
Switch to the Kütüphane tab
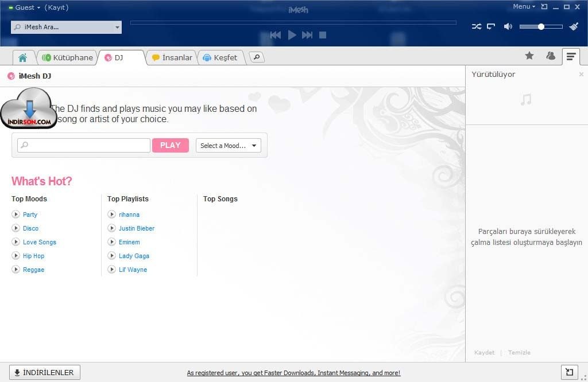(68, 58)
